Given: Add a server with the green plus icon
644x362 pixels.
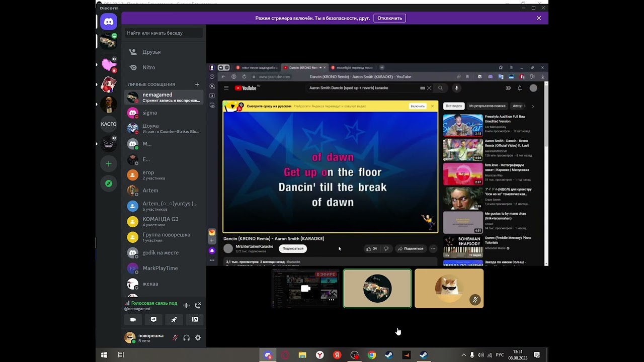Looking at the screenshot, I should coord(108,163).
